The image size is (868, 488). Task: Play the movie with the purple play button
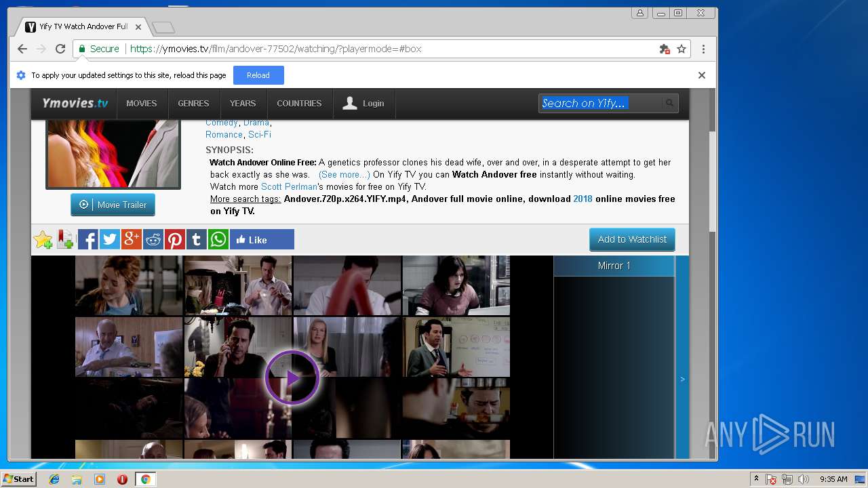[292, 378]
